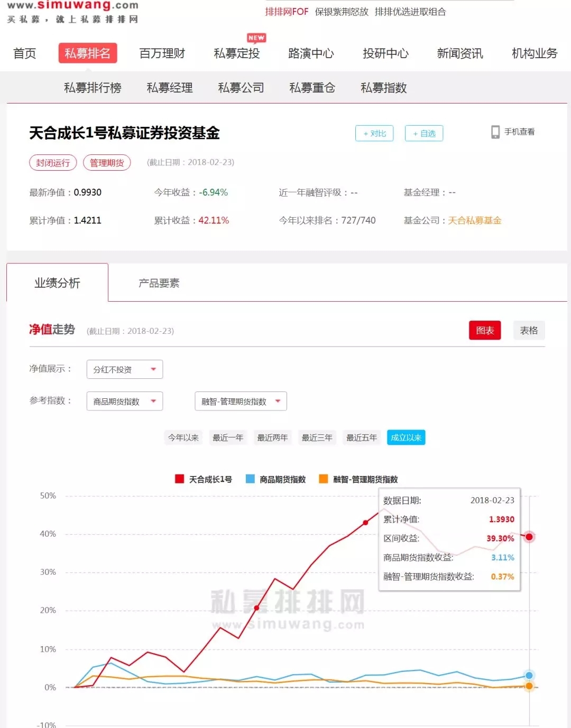Open the 机构业务 menu item
The width and height of the screenshot is (571, 728).
pyautogui.click(x=535, y=53)
